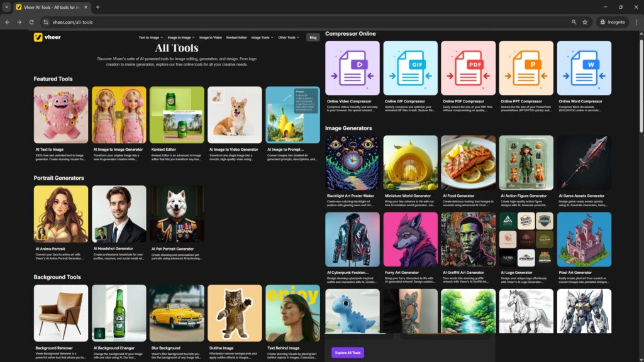
Task: Open a new browser tab
Action: 97,7
